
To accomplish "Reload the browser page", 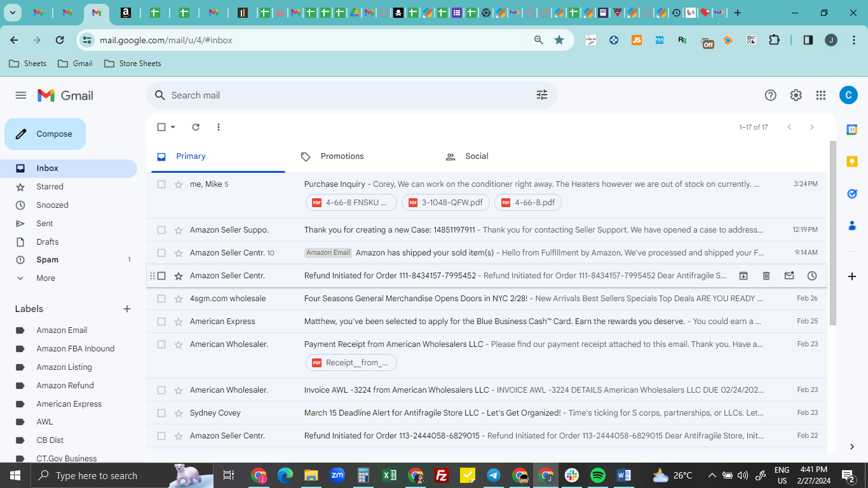I will click(x=60, y=40).
